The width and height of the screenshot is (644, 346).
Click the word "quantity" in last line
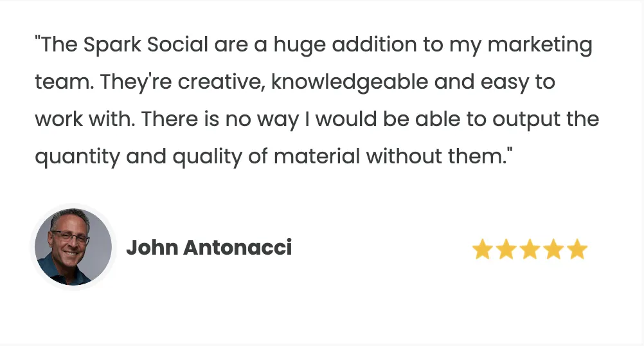point(77,157)
